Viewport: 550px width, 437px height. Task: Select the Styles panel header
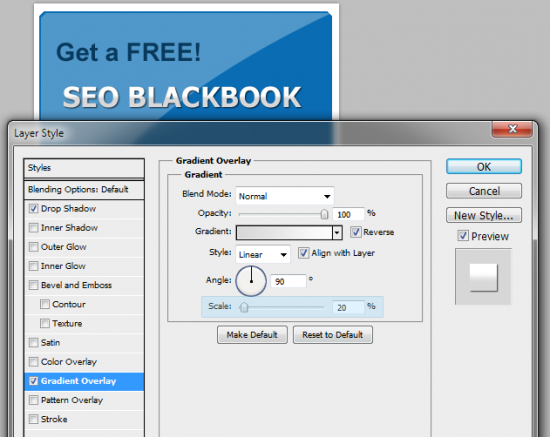tap(84, 168)
